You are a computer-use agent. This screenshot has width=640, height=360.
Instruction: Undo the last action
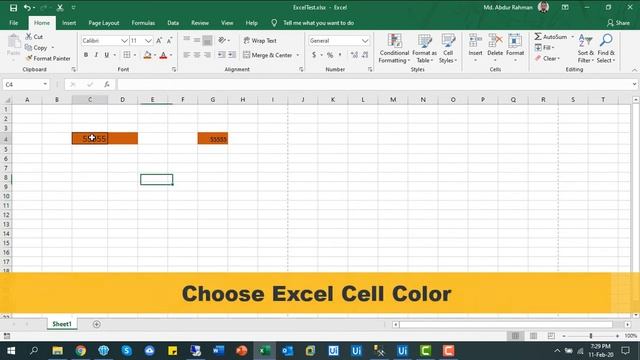27,8
